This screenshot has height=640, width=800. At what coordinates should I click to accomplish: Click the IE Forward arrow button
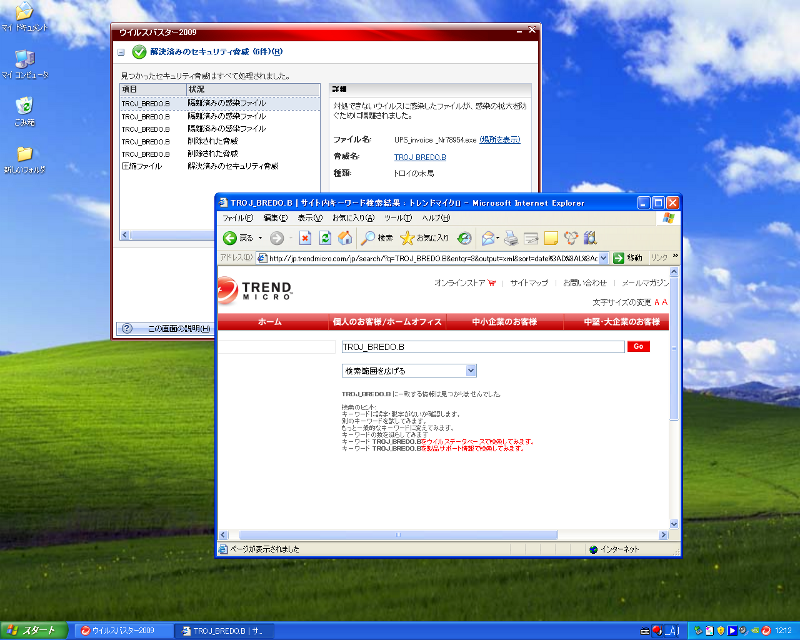click(x=277, y=238)
